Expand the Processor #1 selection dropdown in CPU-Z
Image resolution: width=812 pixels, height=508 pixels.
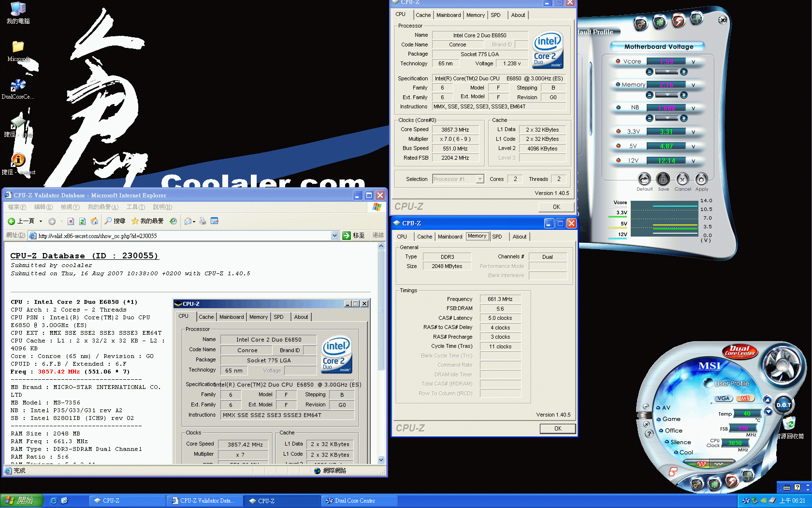pyautogui.click(x=480, y=179)
